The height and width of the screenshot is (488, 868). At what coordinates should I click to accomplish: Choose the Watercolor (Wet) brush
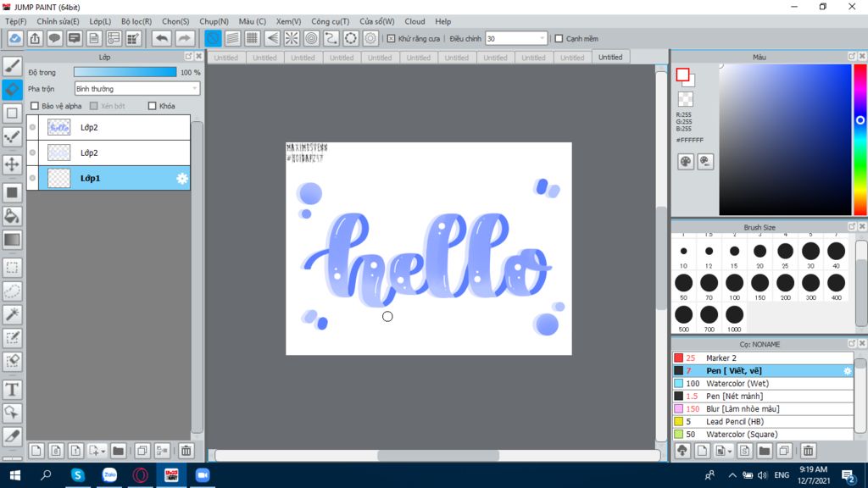click(x=763, y=384)
